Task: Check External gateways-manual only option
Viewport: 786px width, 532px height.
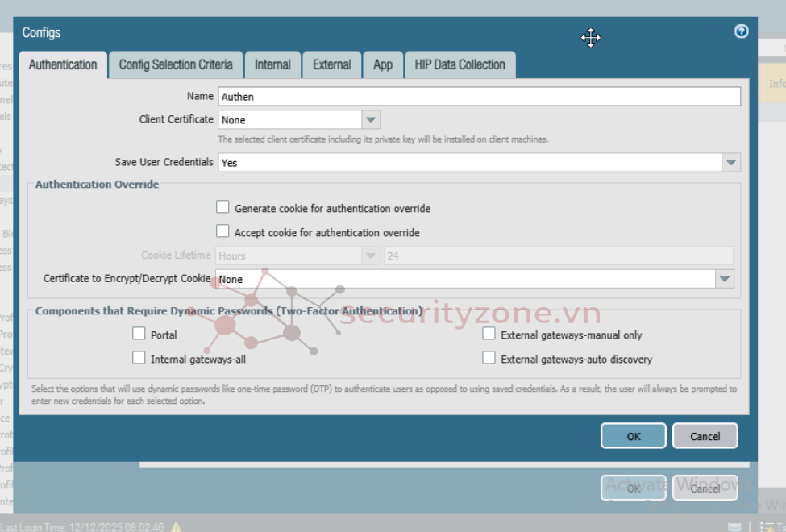Action: tap(489, 334)
